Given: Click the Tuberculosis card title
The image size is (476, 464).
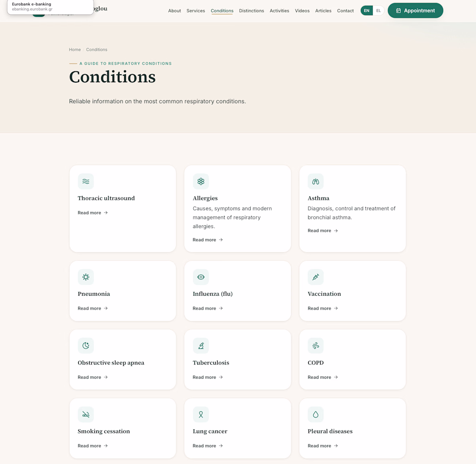Looking at the screenshot, I should [211, 362].
